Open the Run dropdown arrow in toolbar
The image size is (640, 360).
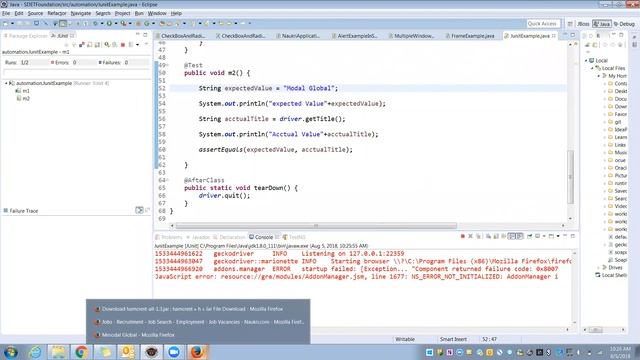pos(116,24)
